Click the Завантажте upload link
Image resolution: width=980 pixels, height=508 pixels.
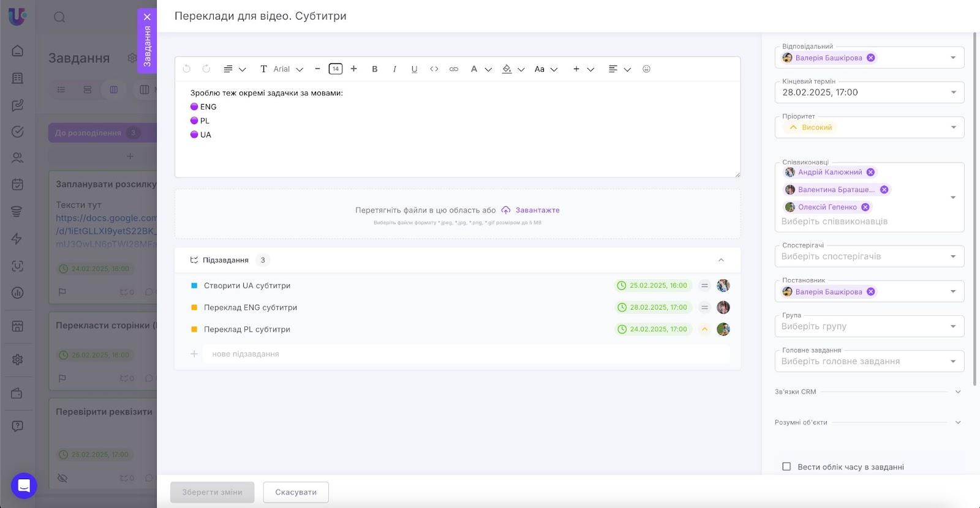pyautogui.click(x=537, y=210)
